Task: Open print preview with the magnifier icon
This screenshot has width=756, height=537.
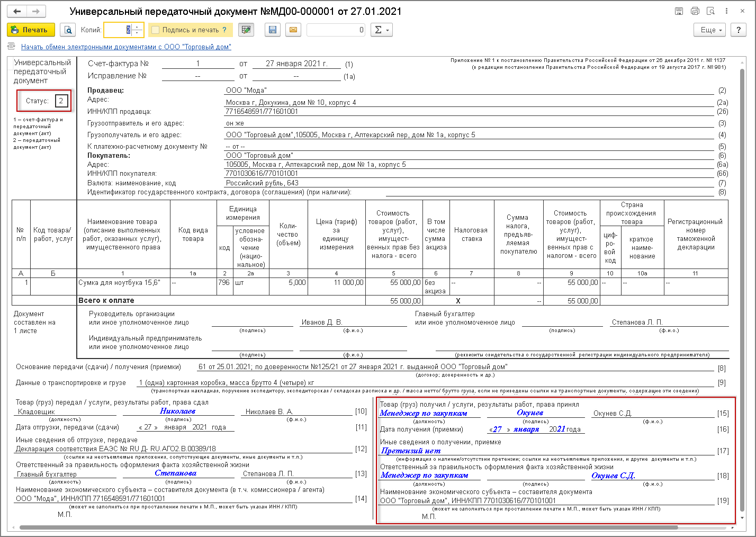Action: pos(68,30)
